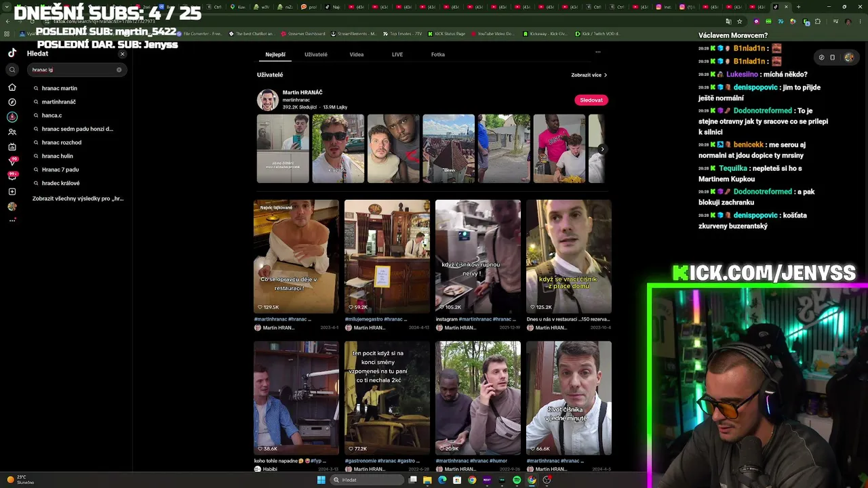Click the taskbar Hledat search box
The height and width of the screenshot is (488, 868).
point(366,480)
